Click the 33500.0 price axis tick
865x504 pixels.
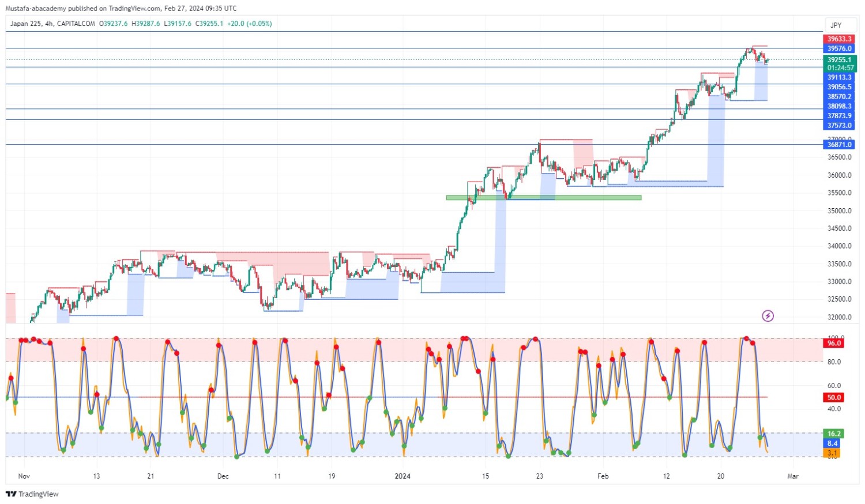click(x=839, y=264)
